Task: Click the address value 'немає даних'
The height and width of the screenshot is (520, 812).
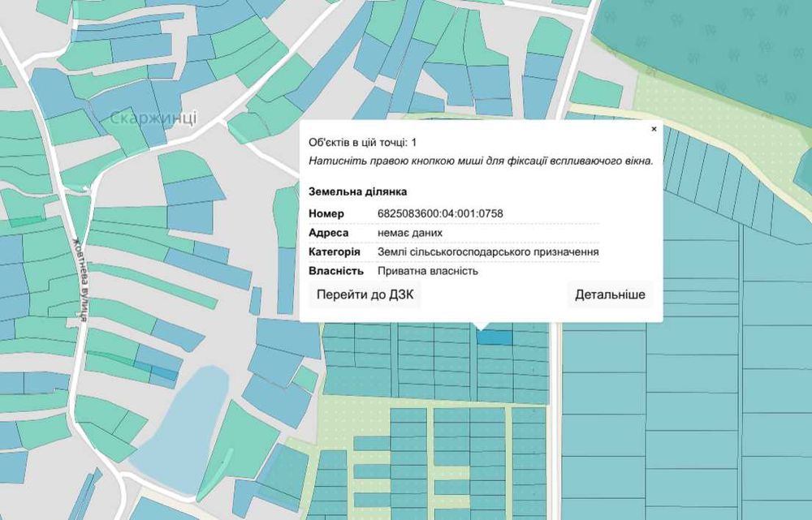Action: 410,233
